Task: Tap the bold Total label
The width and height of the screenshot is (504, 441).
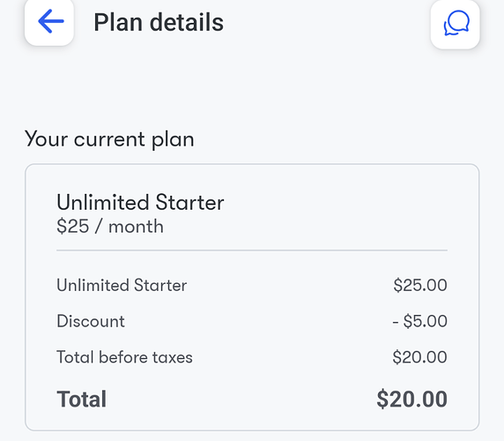Action: point(81,400)
